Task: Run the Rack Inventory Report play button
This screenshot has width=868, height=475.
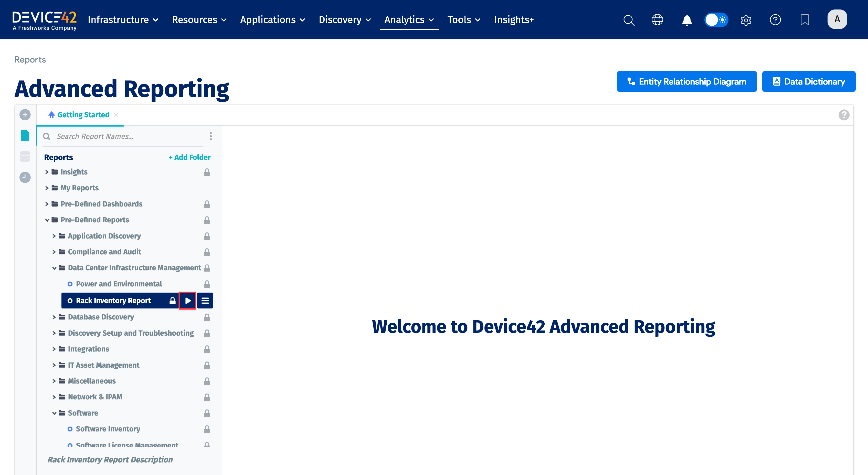Action: [188, 300]
